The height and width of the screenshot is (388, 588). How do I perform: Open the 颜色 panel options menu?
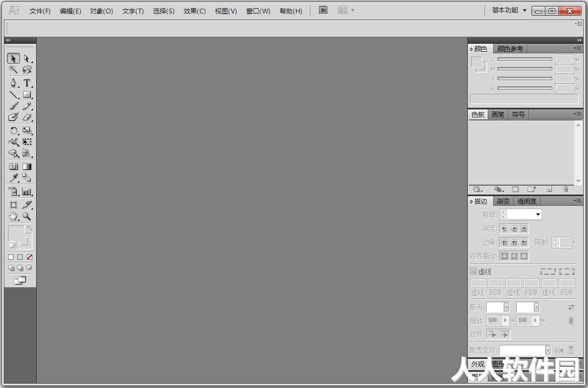(x=578, y=48)
